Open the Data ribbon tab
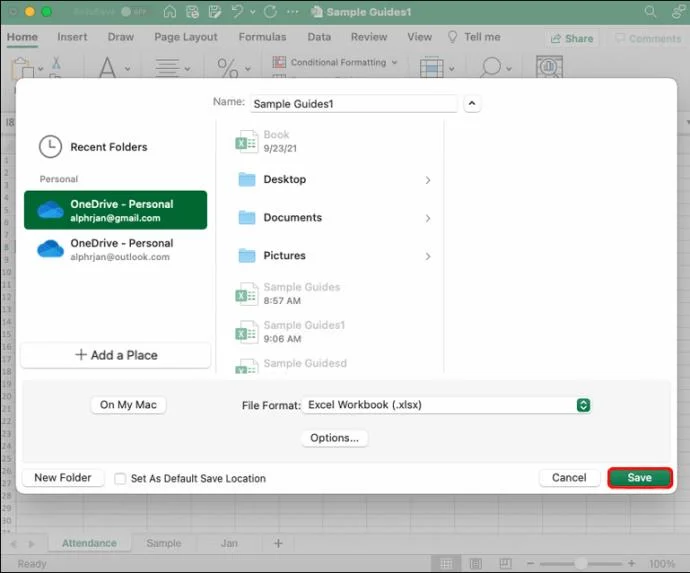The width and height of the screenshot is (690, 573). (319, 37)
